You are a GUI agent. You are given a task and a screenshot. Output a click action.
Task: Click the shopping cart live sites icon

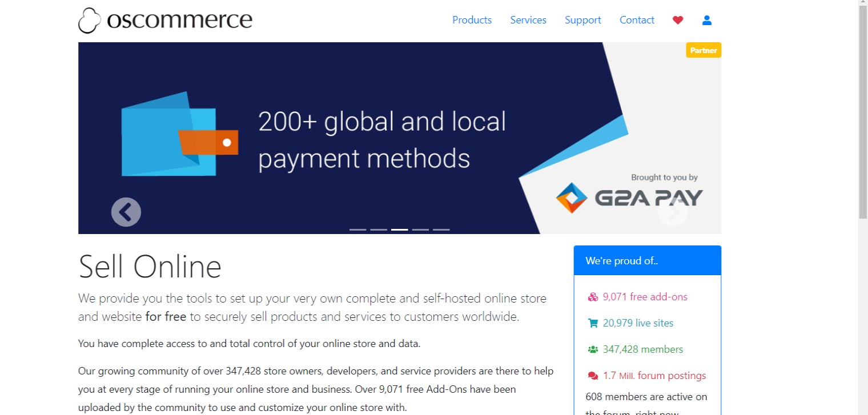[x=593, y=323]
